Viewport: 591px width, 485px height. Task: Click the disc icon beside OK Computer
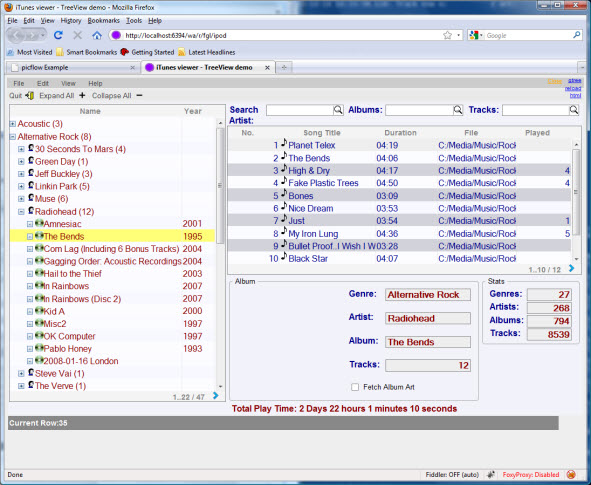click(39, 335)
